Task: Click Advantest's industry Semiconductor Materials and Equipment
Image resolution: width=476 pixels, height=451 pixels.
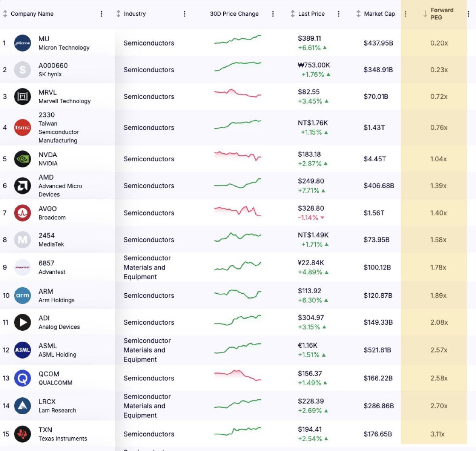Action: coord(147,267)
